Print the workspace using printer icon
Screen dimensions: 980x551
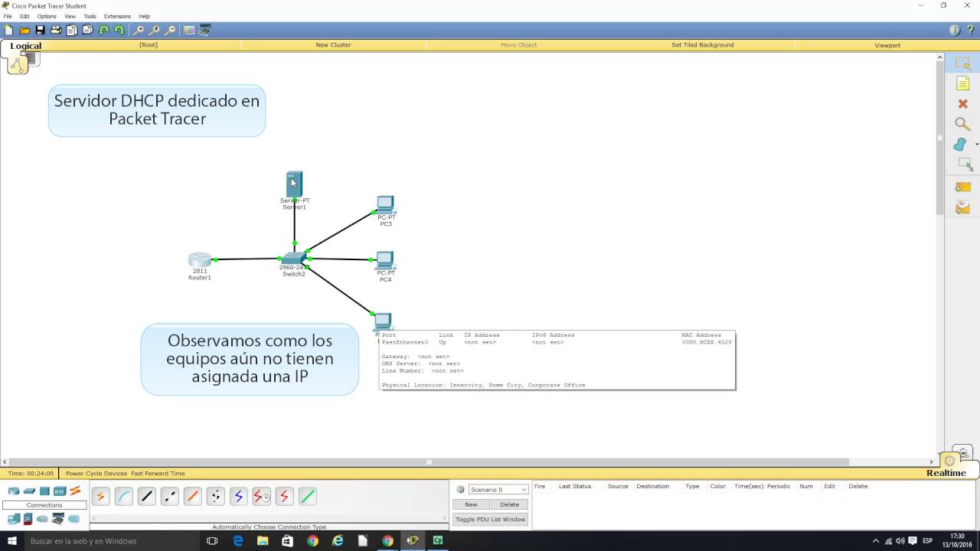[x=56, y=30]
